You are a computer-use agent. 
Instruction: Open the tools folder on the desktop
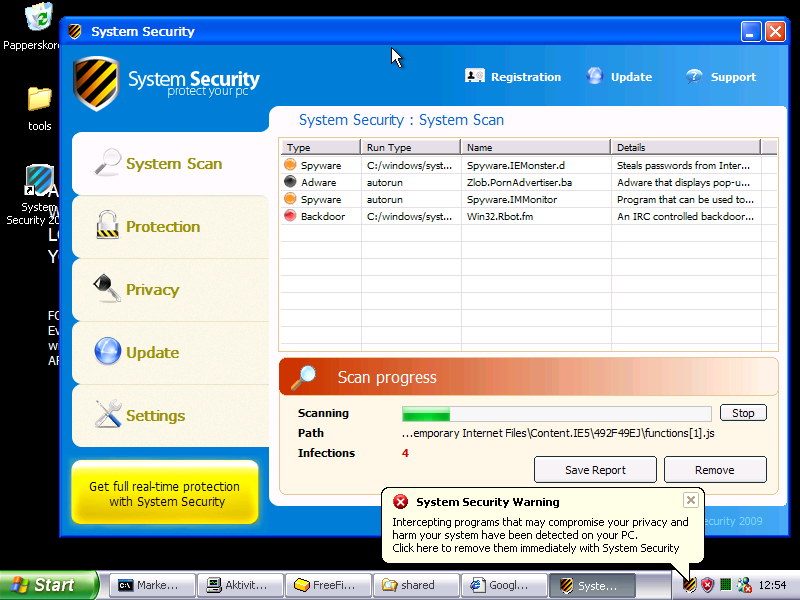tap(40, 100)
